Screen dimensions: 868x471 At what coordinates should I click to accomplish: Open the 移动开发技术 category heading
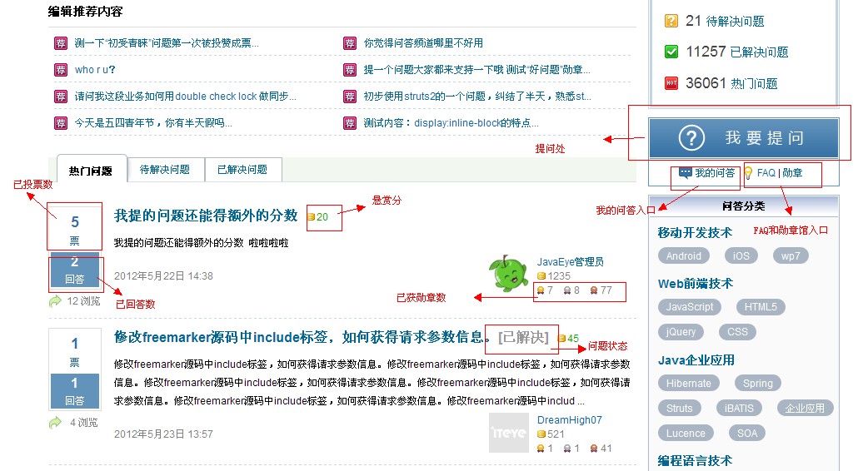(695, 233)
